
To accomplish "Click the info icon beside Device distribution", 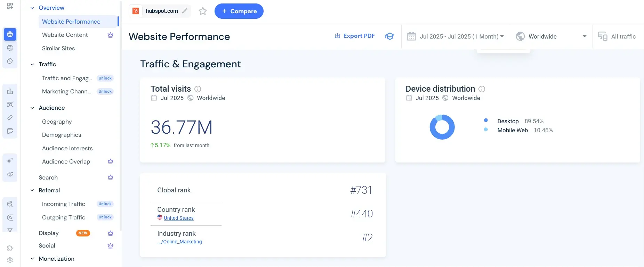I will tap(482, 89).
